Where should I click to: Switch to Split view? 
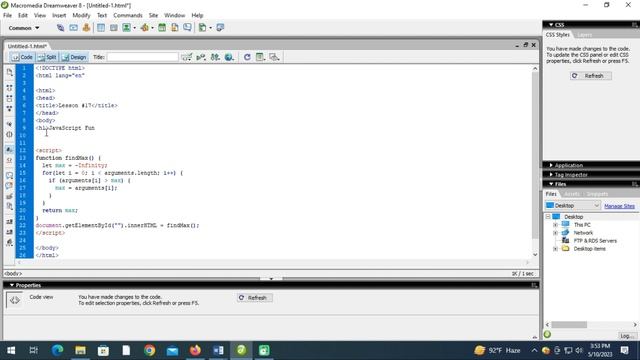(47, 57)
